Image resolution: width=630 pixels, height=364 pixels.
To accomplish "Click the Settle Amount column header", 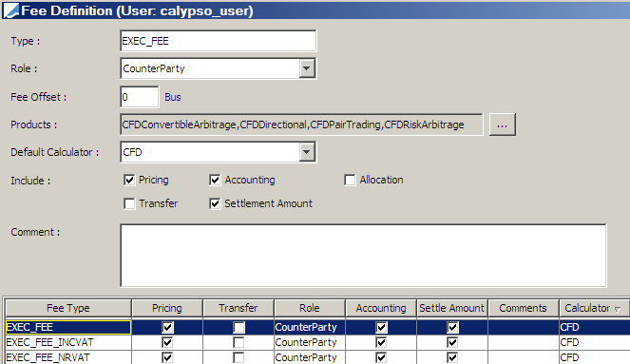I will pos(452,308).
